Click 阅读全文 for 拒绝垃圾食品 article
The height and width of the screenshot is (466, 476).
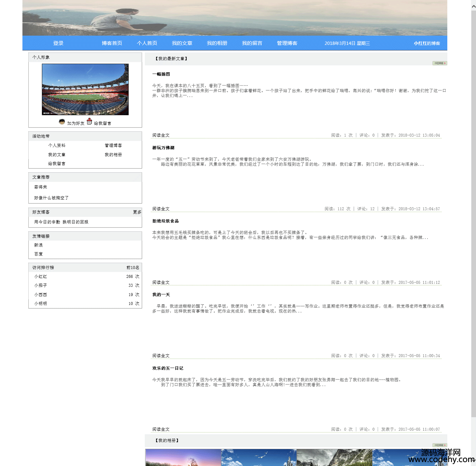pos(161,283)
